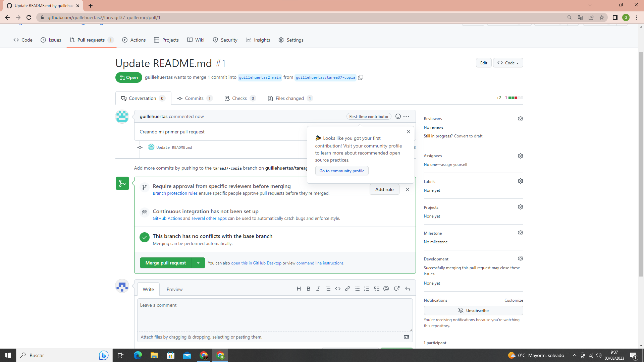This screenshot has height=362, width=644.
Task: Open the Code dropdown near Edit
Action: [508, 63]
